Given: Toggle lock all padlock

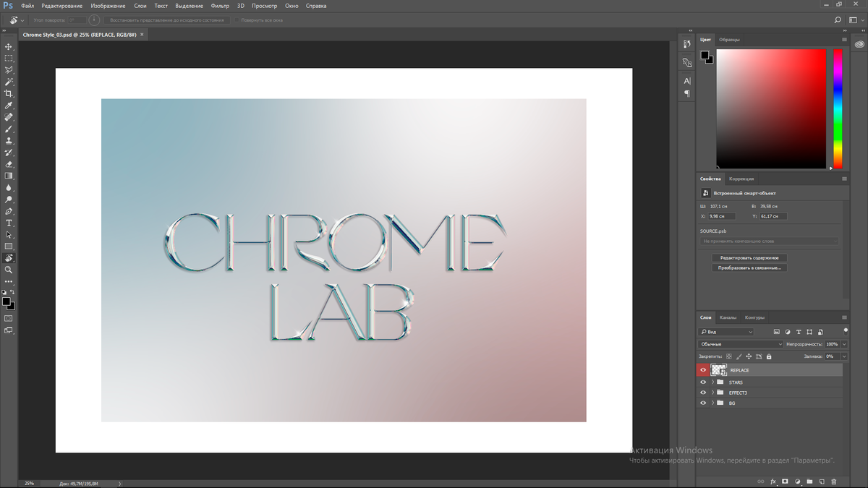Looking at the screenshot, I should [x=769, y=356].
